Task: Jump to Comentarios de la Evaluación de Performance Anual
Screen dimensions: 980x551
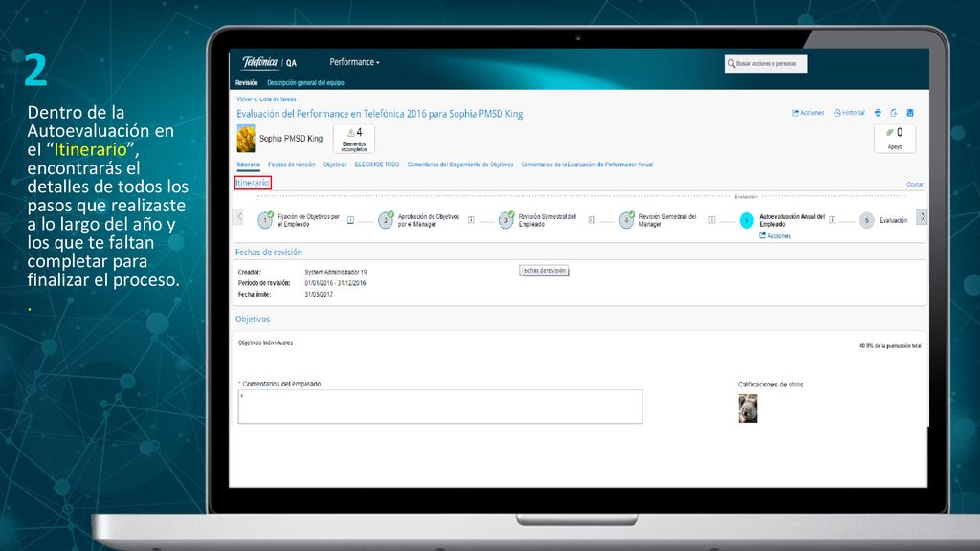Action: 587,165
